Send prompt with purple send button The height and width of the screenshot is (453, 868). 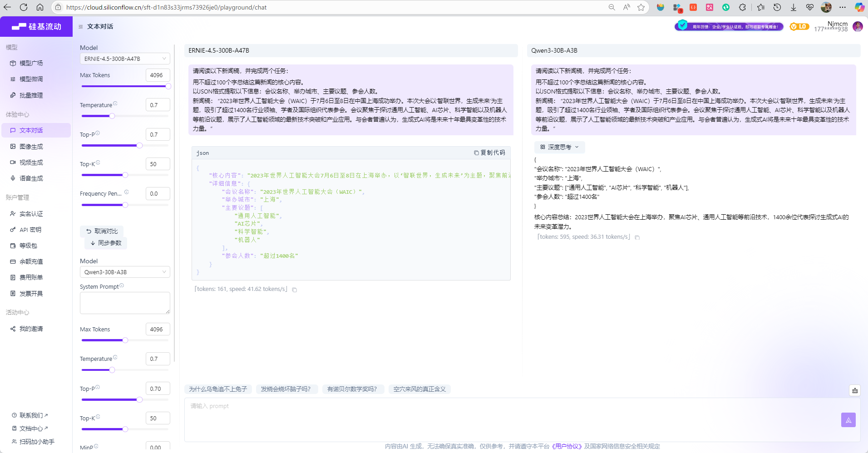click(848, 420)
